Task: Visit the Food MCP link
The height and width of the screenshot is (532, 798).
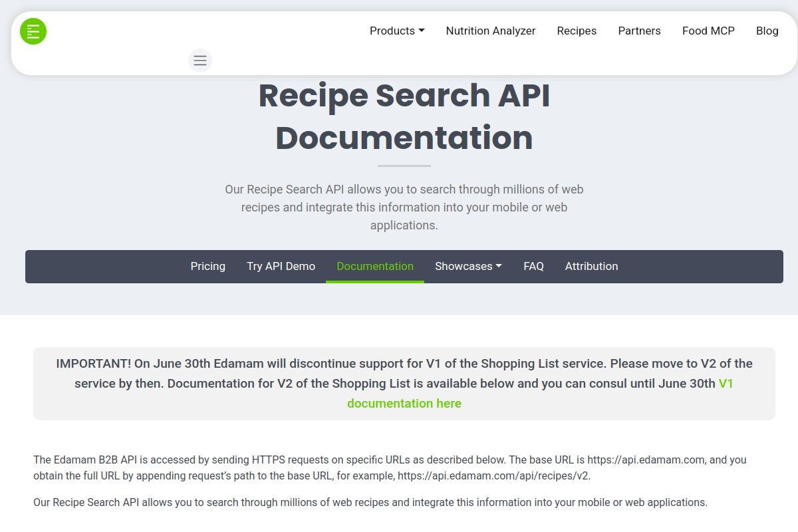Action: click(708, 31)
